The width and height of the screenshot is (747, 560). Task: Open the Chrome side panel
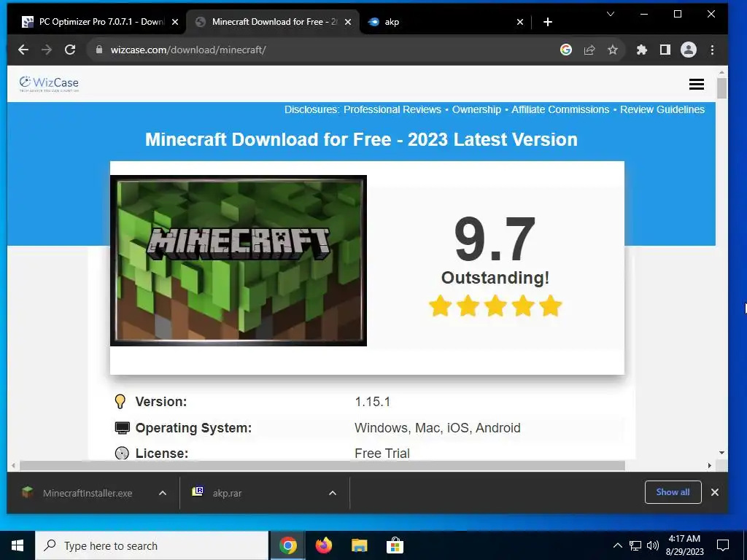pos(665,50)
